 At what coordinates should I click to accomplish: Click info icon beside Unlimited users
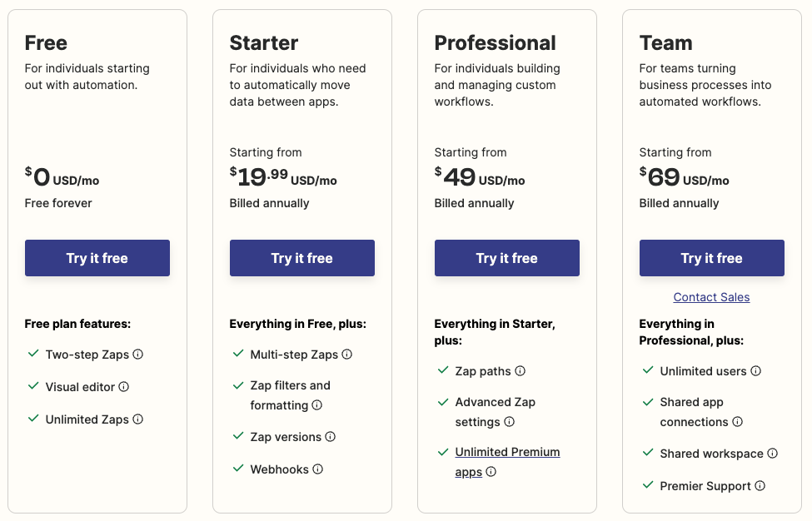coord(755,371)
